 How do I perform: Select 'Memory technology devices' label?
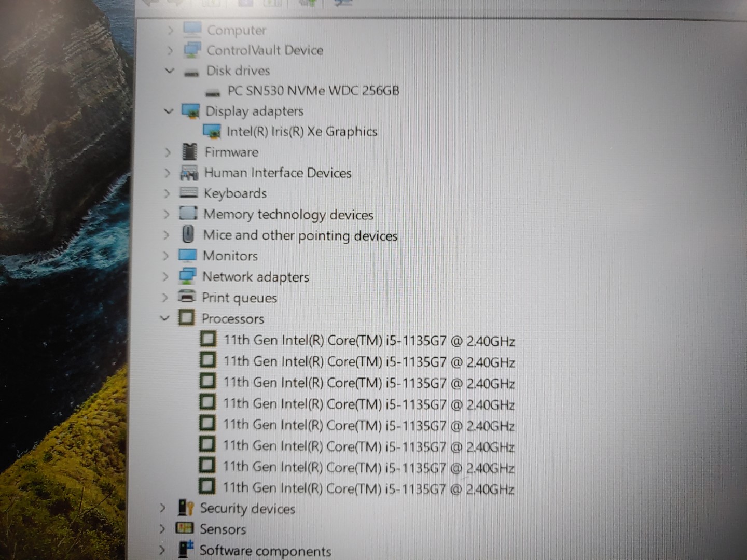click(x=288, y=215)
